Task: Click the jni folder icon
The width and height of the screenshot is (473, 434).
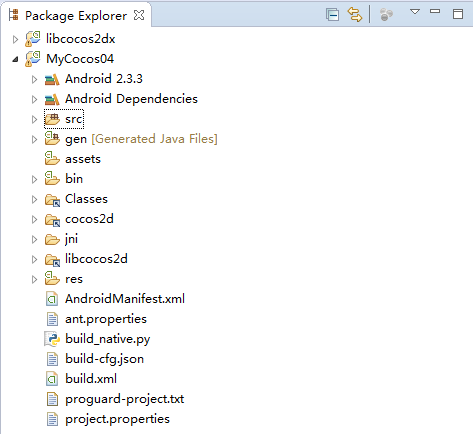Action: click(52, 239)
